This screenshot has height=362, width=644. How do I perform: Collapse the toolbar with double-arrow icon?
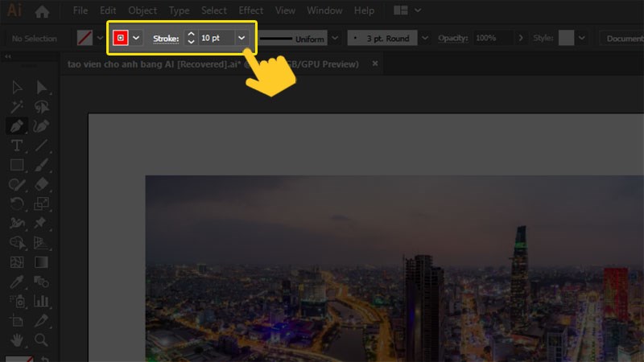point(8,56)
